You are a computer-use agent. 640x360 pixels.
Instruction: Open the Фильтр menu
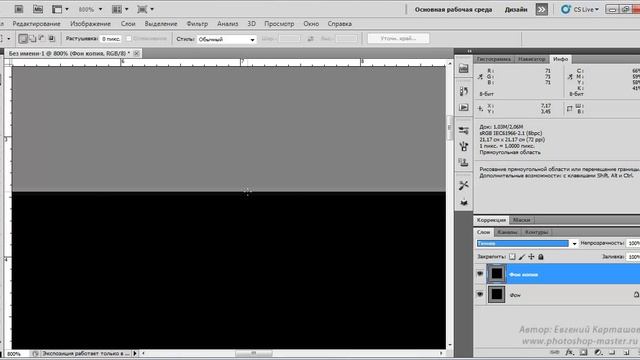tap(197, 24)
